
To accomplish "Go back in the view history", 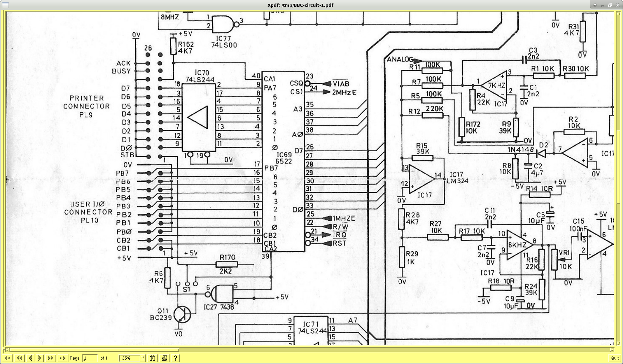I will [7, 358].
